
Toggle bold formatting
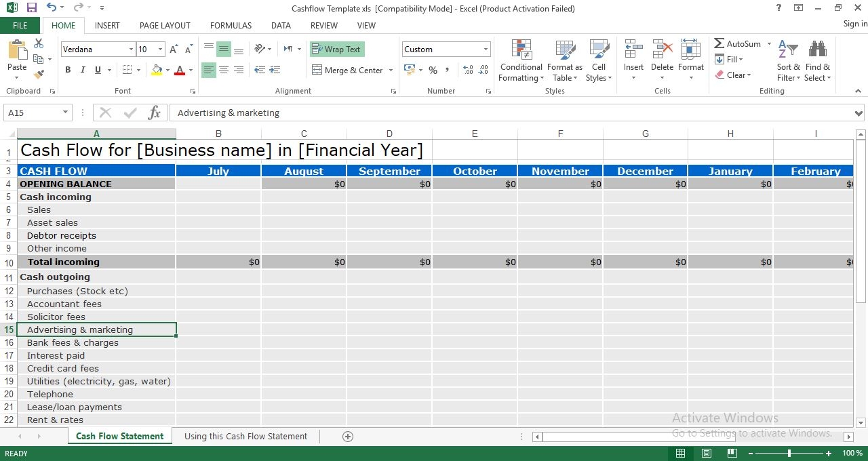(x=67, y=70)
